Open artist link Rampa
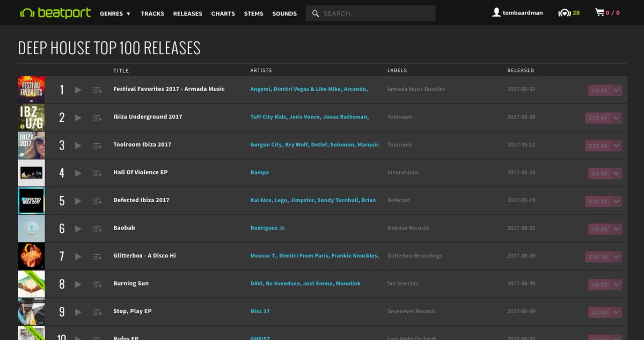The height and width of the screenshot is (340, 644). (260, 173)
